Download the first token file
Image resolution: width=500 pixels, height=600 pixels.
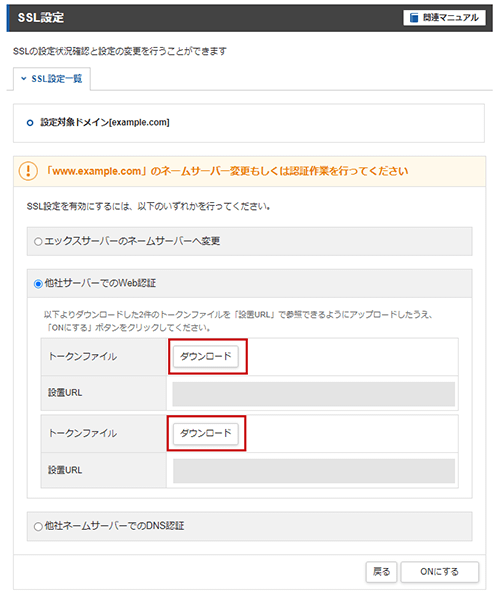click(x=206, y=357)
